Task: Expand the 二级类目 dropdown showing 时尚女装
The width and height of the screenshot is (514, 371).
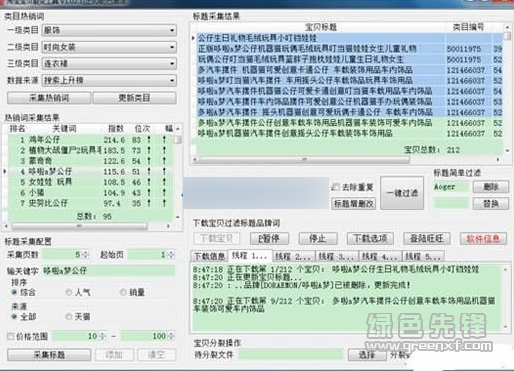Action: point(109,47)
